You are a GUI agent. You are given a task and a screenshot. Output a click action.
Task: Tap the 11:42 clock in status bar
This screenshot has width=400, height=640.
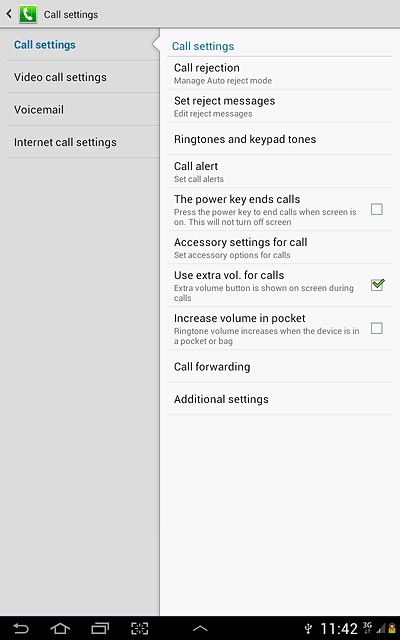point(339,629)
